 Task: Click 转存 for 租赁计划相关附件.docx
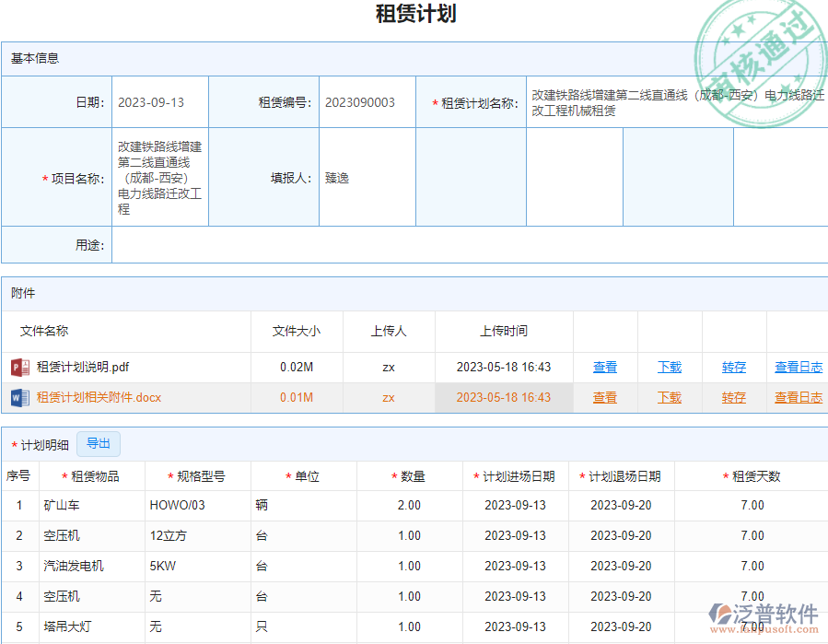(732, 397)
